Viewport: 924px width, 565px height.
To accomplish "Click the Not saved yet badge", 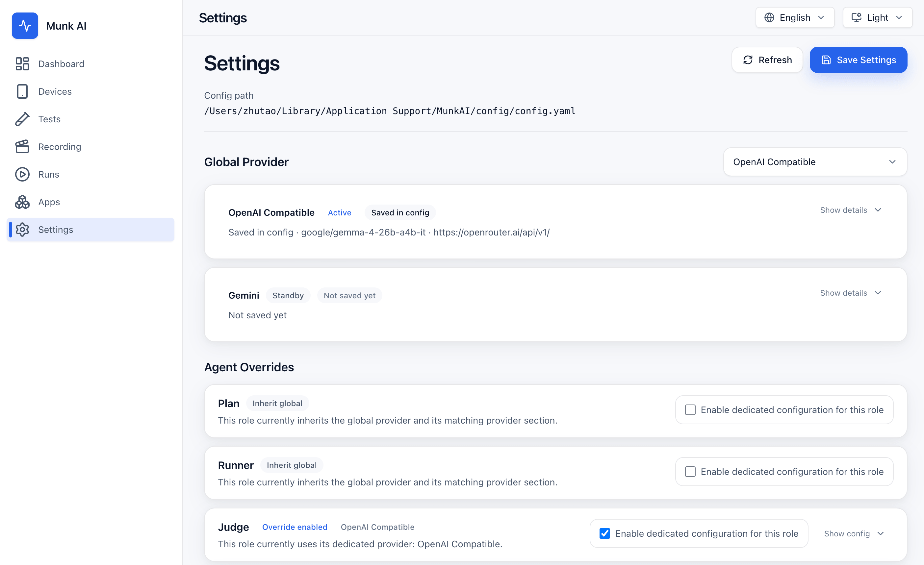I will tap(349, 295).
